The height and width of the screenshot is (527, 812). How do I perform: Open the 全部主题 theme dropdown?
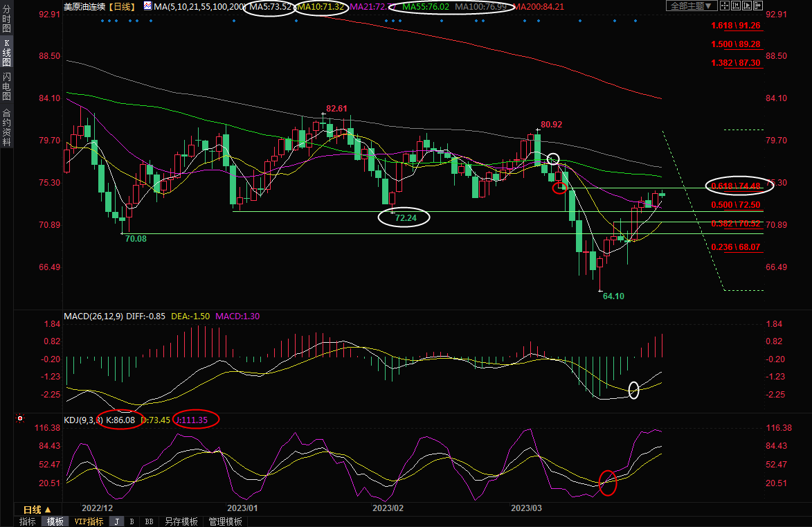[x=689, y=6]
